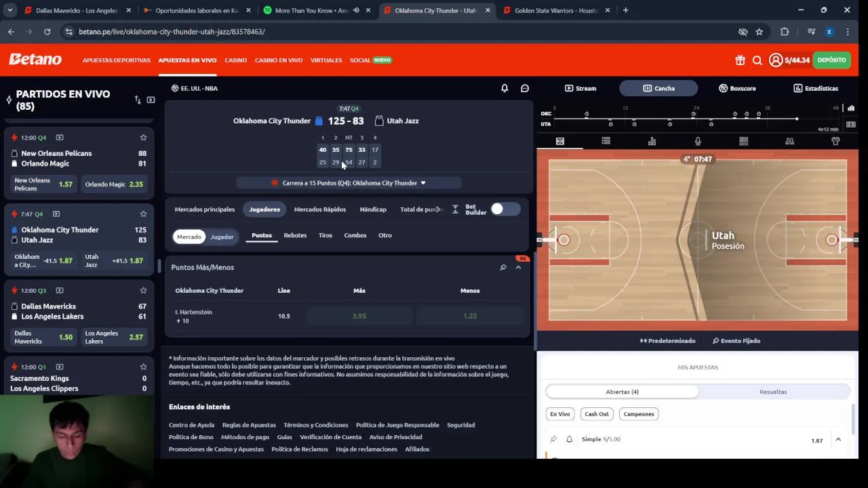Viewport: 868px width, 488px height.
Task: Select the jersey lineups icon
Action: pos(835,141)
